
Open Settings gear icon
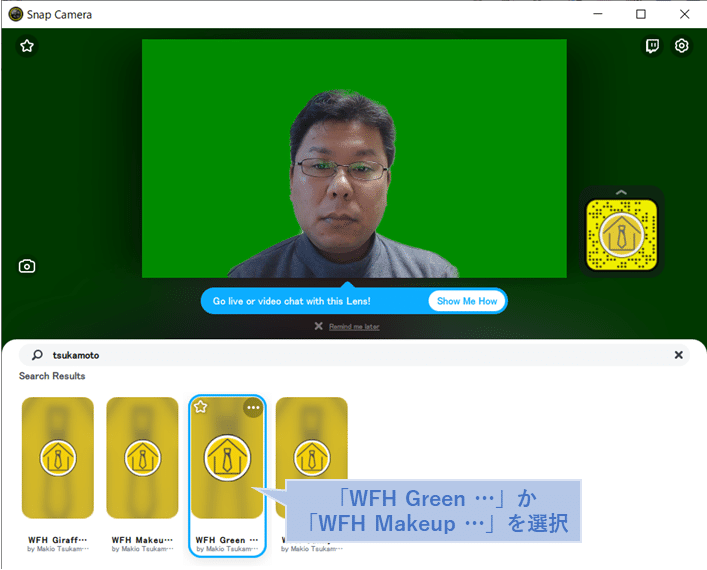click(x=681, y=46)
